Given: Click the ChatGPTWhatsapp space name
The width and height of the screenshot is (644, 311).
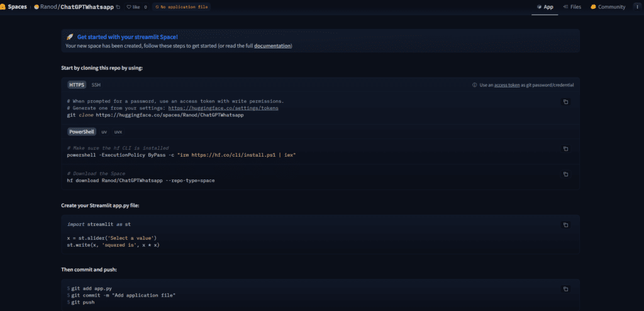Looking at the screenshot, I should (x=87, y=7).
